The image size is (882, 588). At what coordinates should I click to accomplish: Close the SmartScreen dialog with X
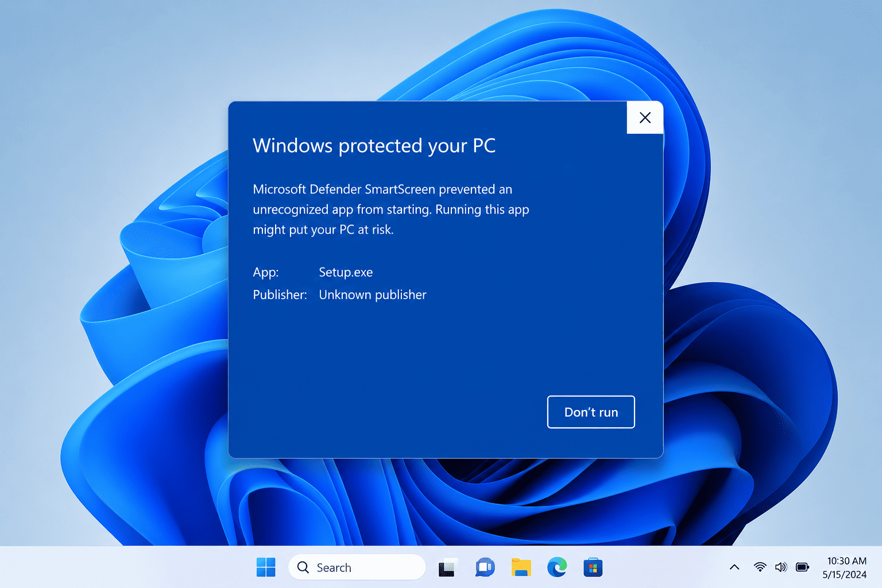coord(645,118)
